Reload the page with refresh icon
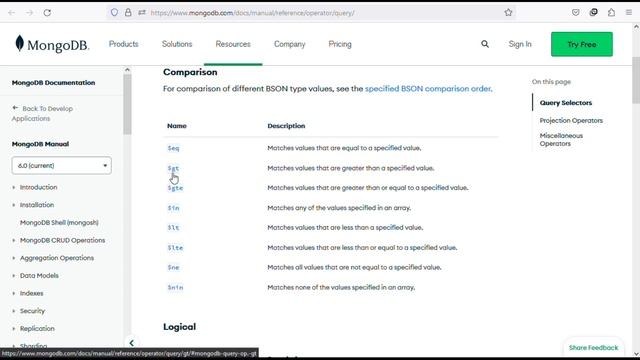 (x=47, y=13)
